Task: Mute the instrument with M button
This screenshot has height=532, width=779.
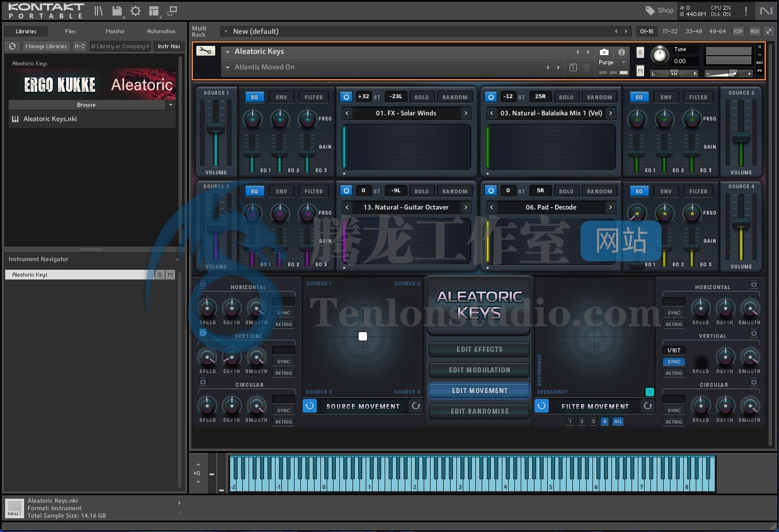Action: click(640, 71)
